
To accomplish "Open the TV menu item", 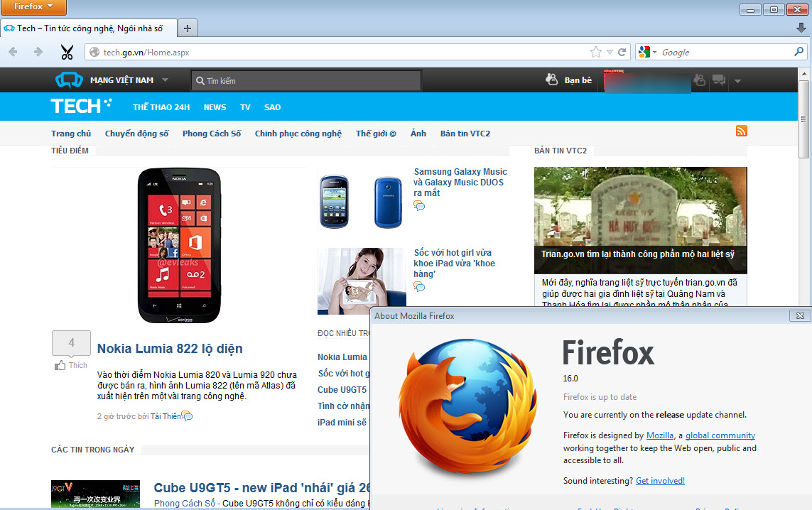I will [245, 107].
